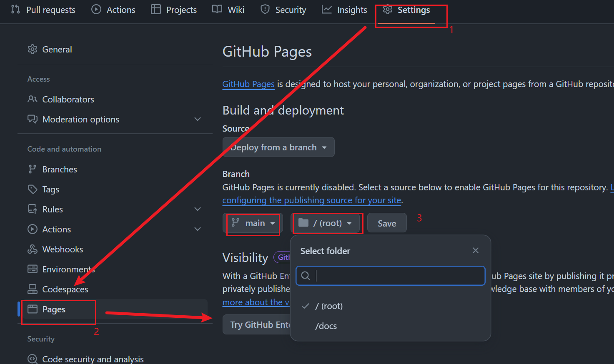The height and width of the screenshot is (364, 614).
Task: Click the branch icon on the main button
Action: click(236, 223)
